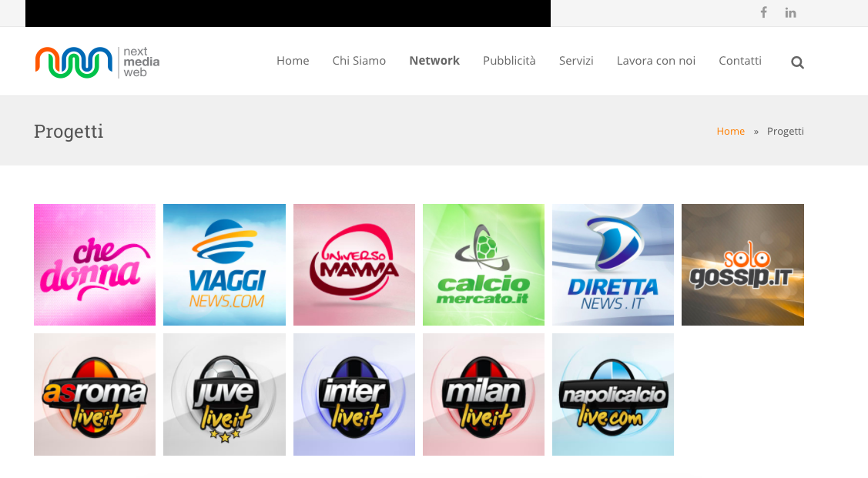Click the Progetti page heading
This screenshot has height=478, width=868.
click(x=69, y=132)
